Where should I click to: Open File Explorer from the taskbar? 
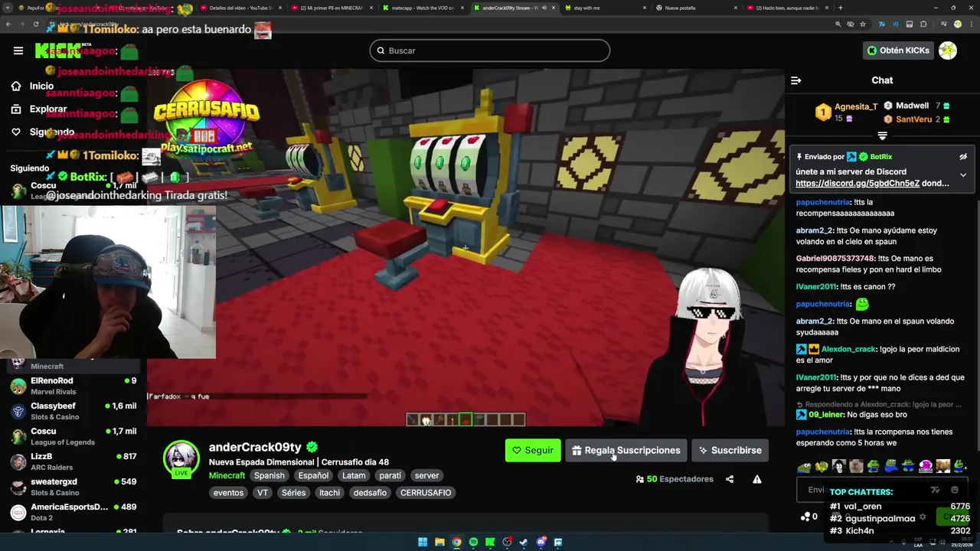point(439,543)
